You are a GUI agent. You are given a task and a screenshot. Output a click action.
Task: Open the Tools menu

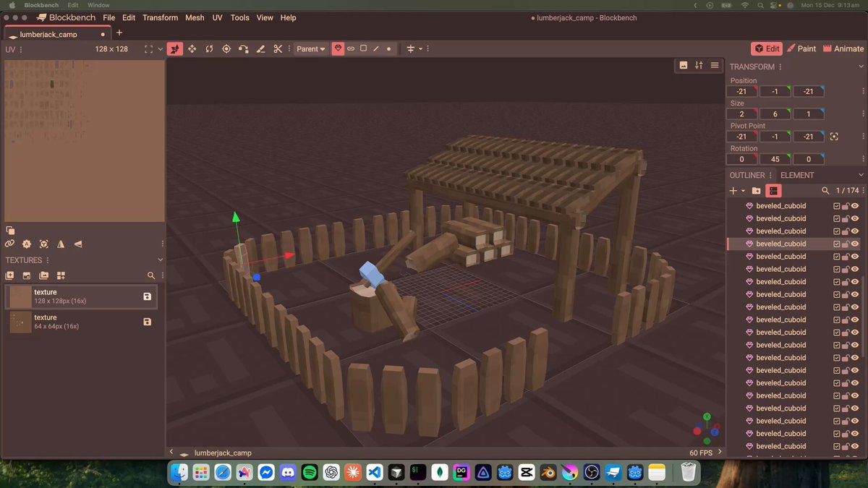(239, 17)
